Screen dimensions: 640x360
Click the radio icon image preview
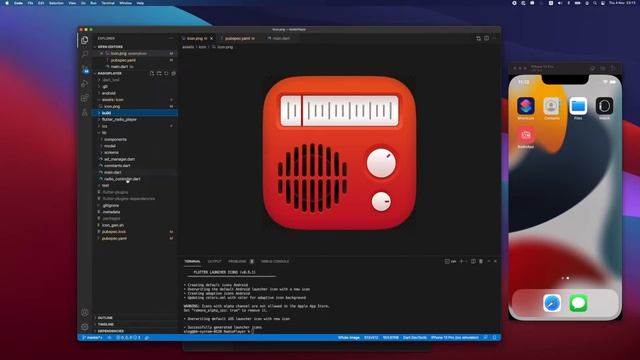pos(339,153)
